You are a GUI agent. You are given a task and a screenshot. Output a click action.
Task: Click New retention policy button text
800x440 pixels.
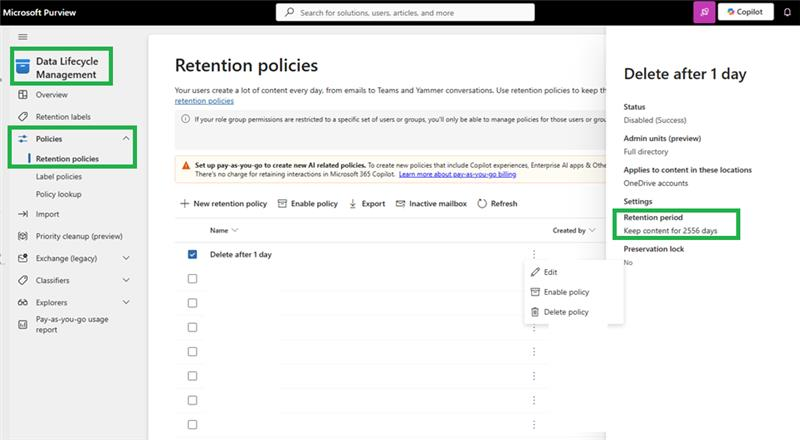[x=230, y=204]
